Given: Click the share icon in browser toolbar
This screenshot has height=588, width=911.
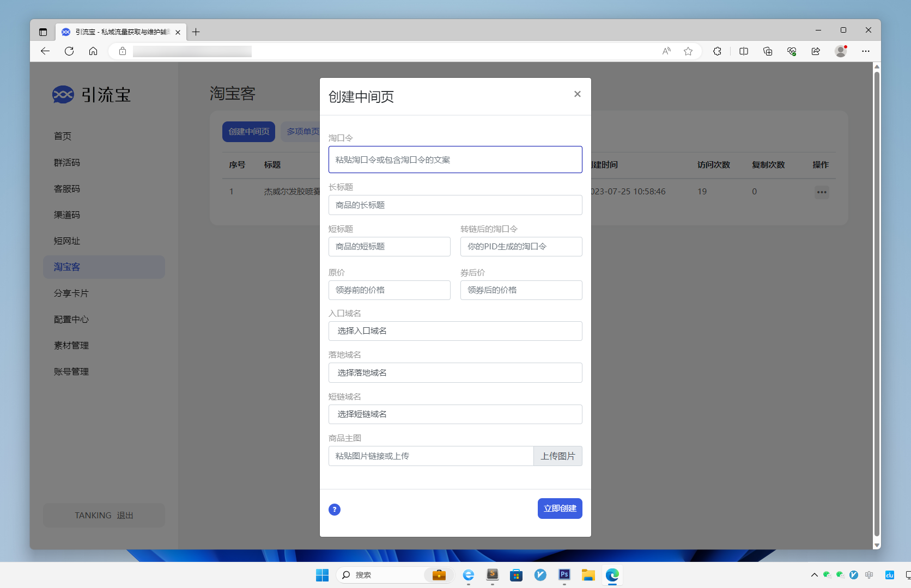Looking at the screenshot, I should (816, 51).
